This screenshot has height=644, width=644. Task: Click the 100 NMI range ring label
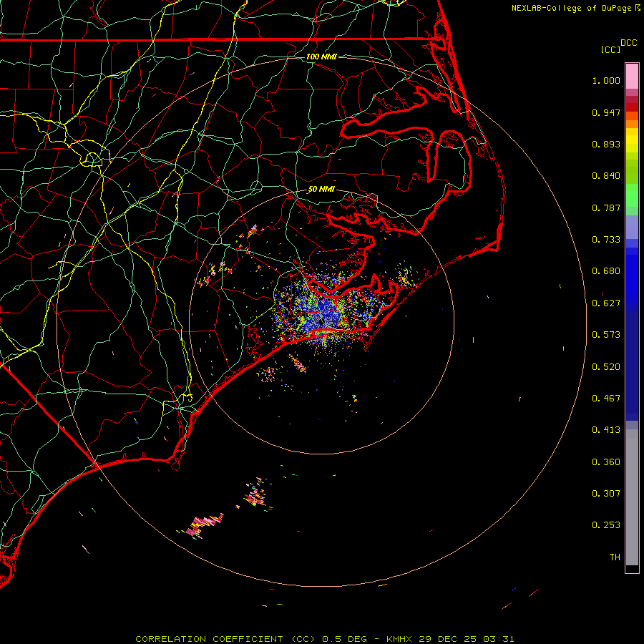[x=321, y=57]
